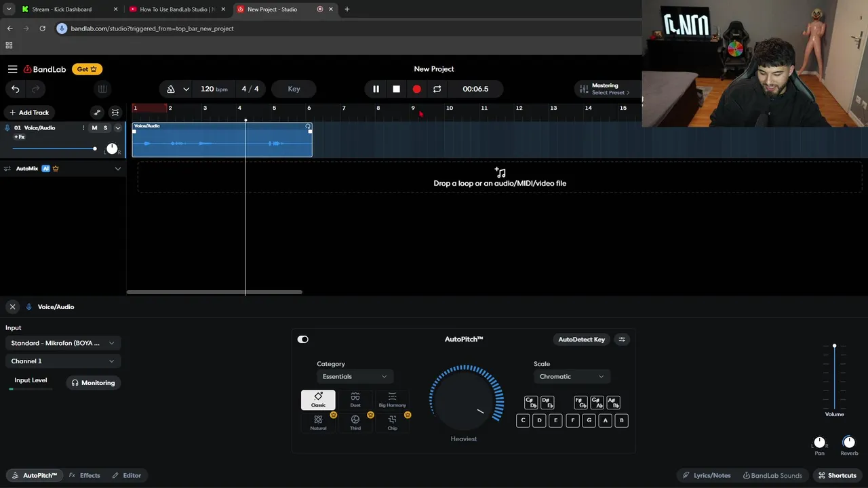Open AutoPitch advanced settings icon

[x=622, y=339]
